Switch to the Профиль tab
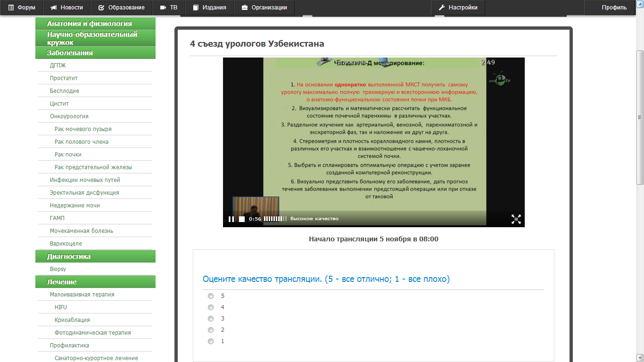The width and height of the screenshot is (644, 362). [610, 7]
